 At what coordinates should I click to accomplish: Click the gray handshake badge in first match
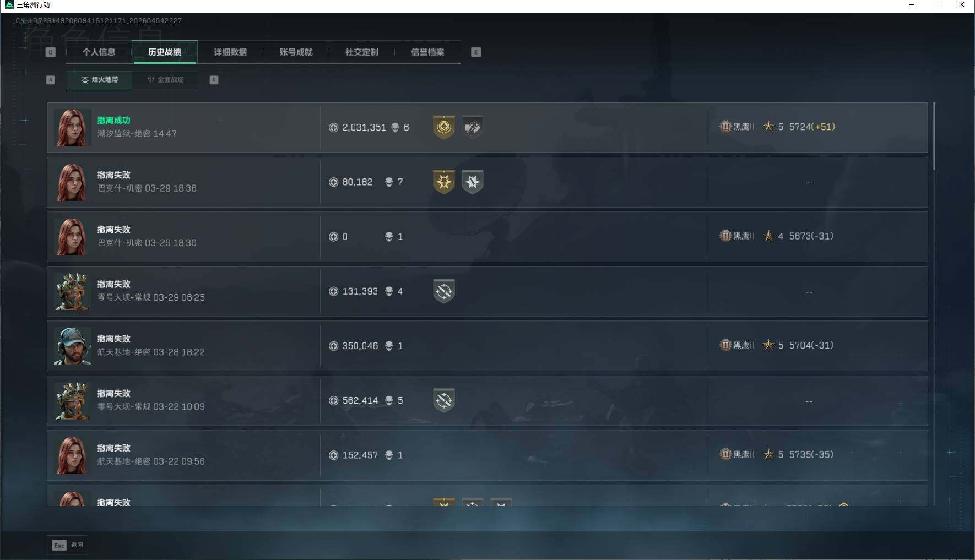tap(472, 127)
